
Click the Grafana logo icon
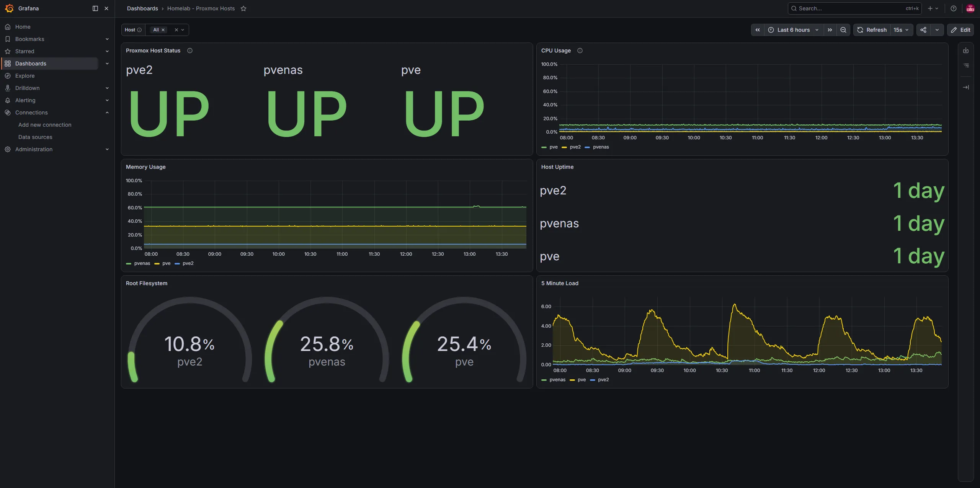click(x=9, y=8)
